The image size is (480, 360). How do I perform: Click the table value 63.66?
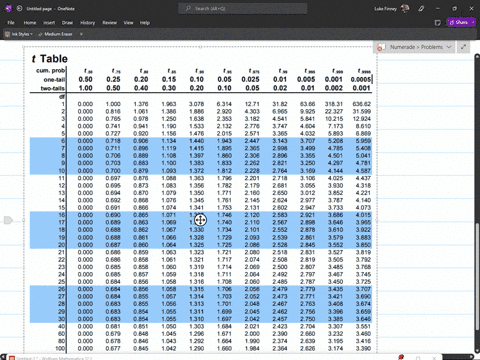coord(307,104)
